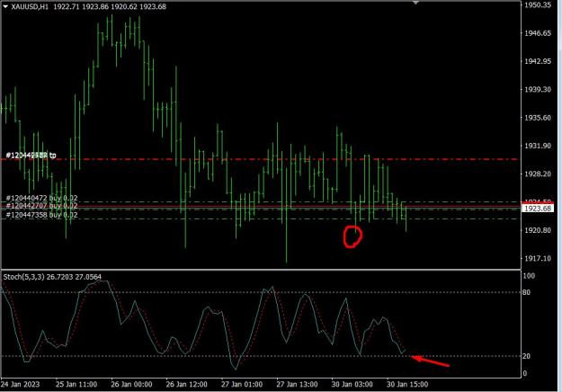Viewport: 562px width, 392px height.
Task: Click price axis level 1935.60
Action: [x=538, y=118]
